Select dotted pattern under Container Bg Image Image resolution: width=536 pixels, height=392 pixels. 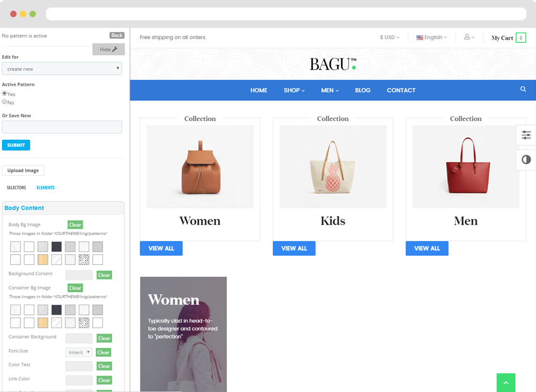point(84,323)
